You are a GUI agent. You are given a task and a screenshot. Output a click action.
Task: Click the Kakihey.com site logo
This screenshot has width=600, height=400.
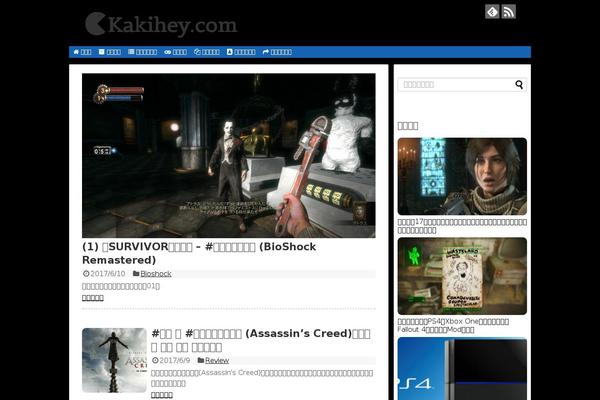point(161,24)
